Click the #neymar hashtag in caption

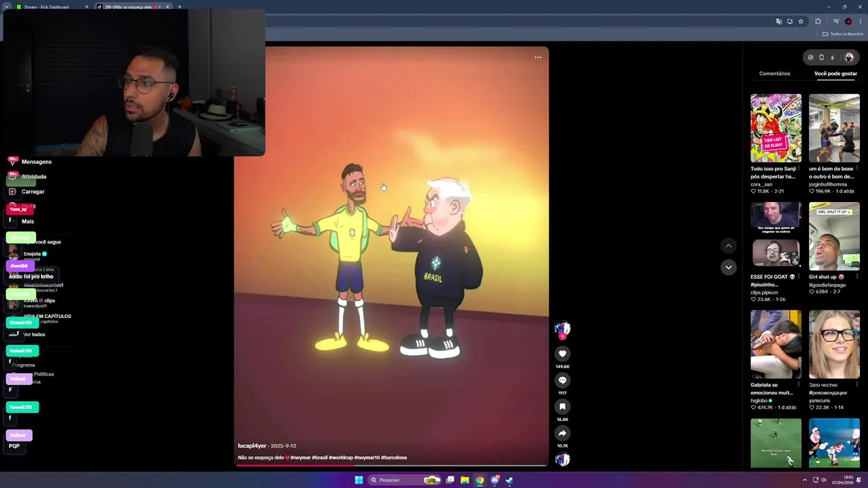click(x=300, y=457)
